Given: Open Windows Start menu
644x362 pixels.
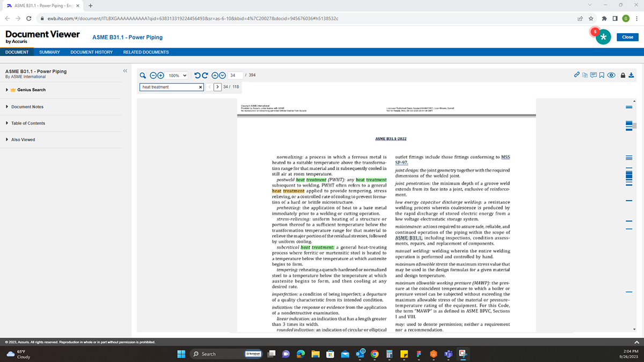Looking at the screenshot, I should 181,353.
